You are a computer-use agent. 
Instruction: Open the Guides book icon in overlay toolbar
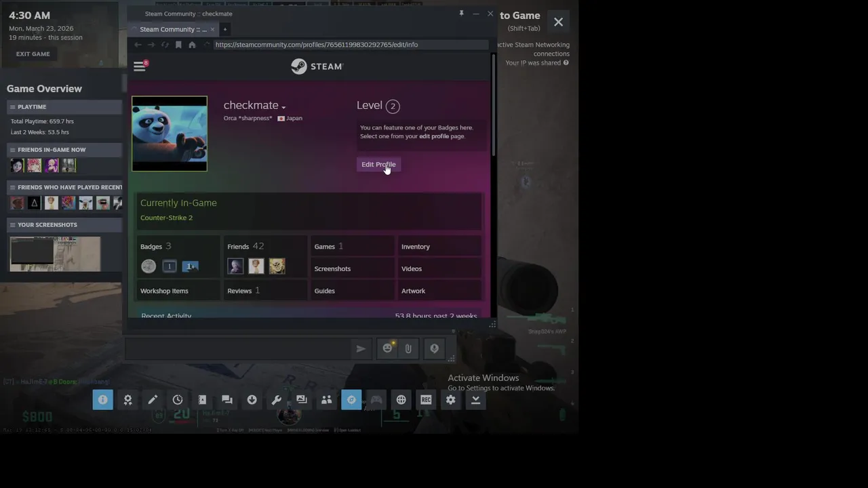[x=202, y=400]
